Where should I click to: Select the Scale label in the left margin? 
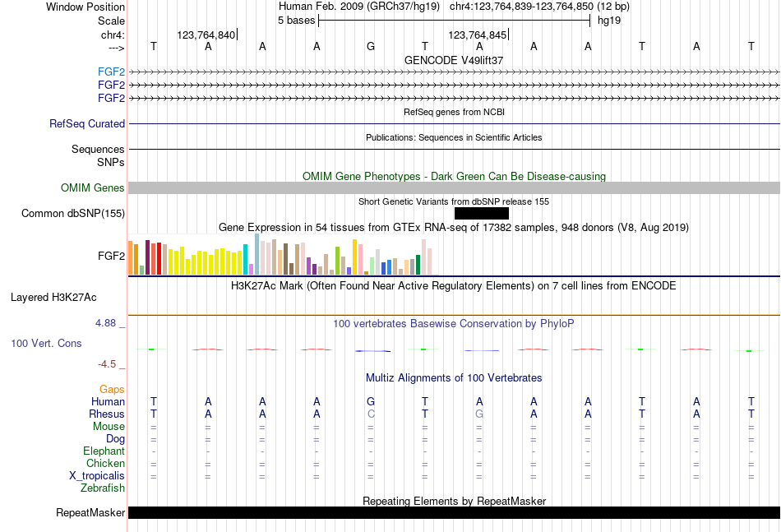click(111, 21)
